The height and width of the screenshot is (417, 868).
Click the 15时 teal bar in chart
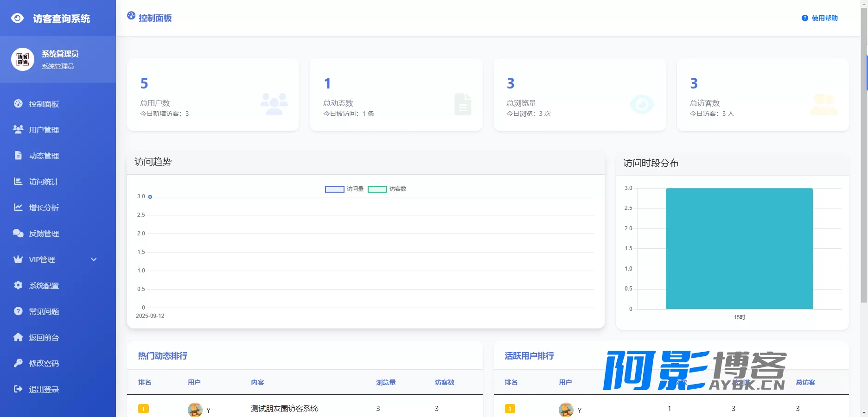pos(739,249)
